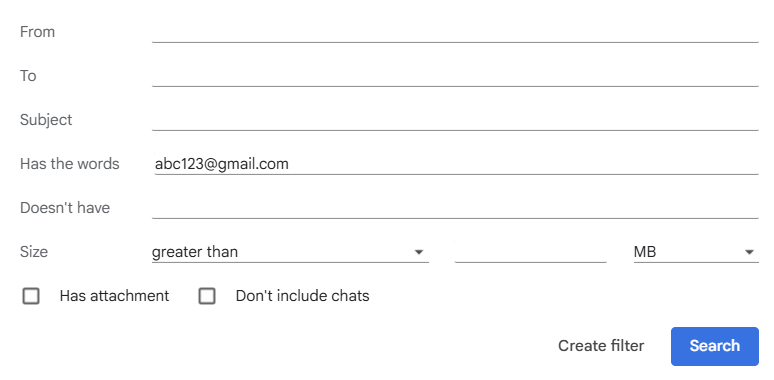774x380 pixels.
Task: Focus the To recipient input field
Action: (x=455, y=76)
